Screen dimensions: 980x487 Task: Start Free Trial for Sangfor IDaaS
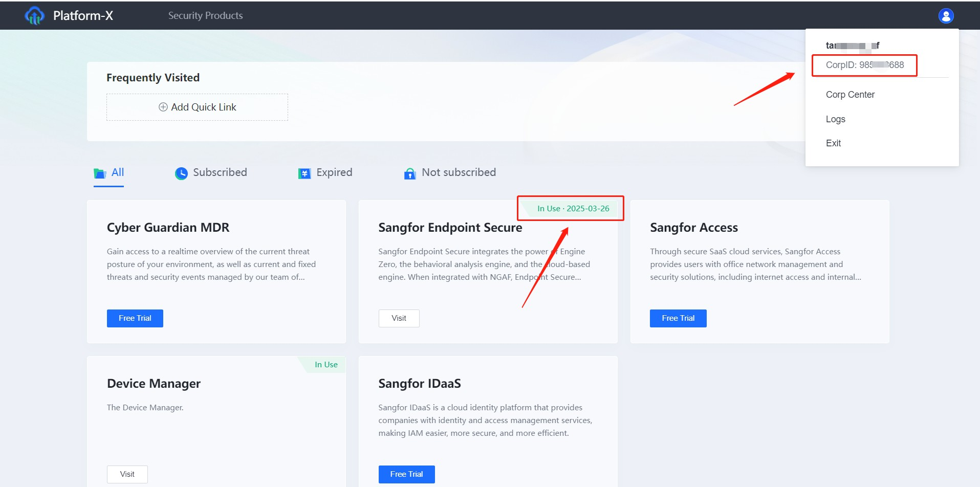tap(406, 474)
